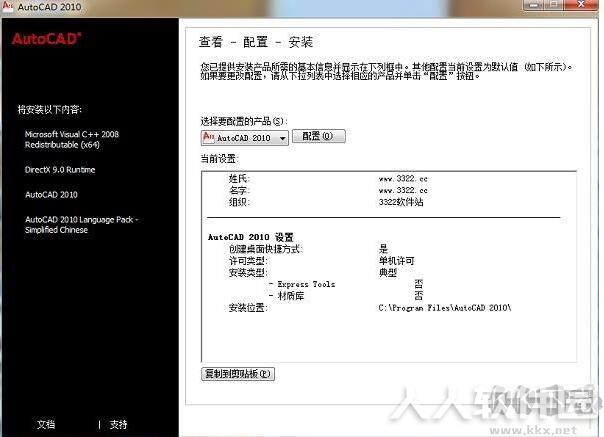Open the 文档 documentation link
The image size is (604, 437).
(x=46, y=424)
